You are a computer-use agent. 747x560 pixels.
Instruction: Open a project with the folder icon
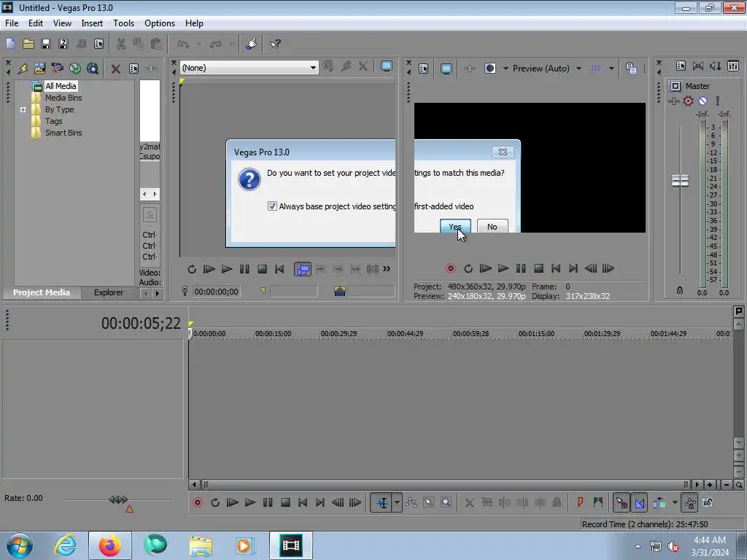(x=28, y=44)
